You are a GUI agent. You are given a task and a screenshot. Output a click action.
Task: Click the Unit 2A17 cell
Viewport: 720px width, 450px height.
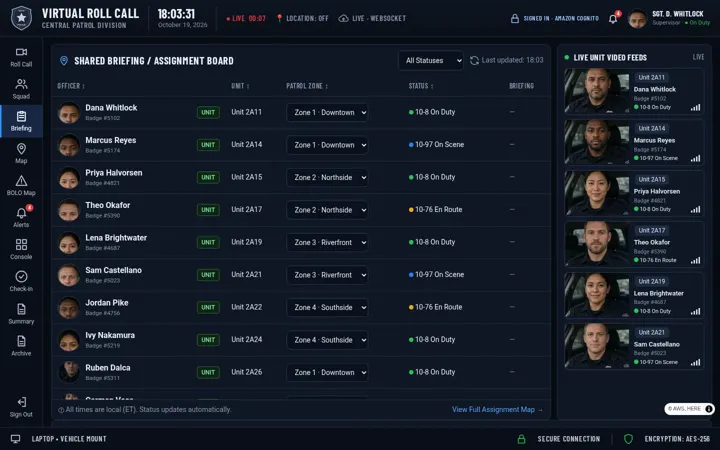[x=247, y=209]
